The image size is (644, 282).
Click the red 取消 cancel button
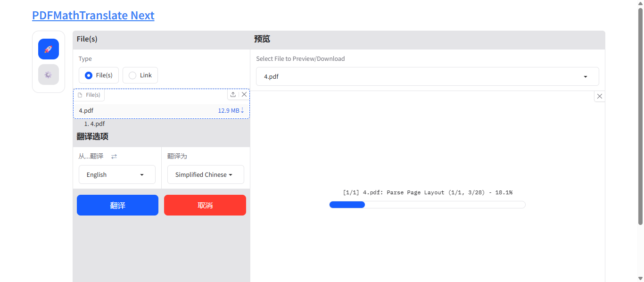click(x=205, y=205)
